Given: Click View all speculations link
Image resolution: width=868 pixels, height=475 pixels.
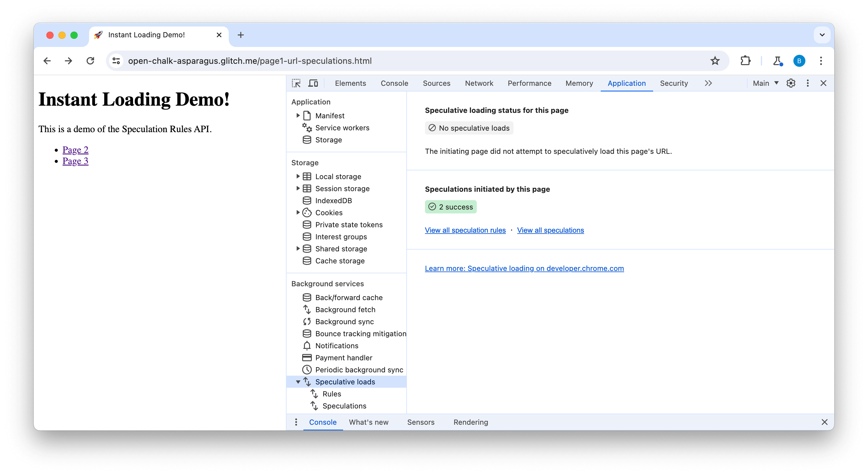Looking at the screenshot, I should 550,230.
